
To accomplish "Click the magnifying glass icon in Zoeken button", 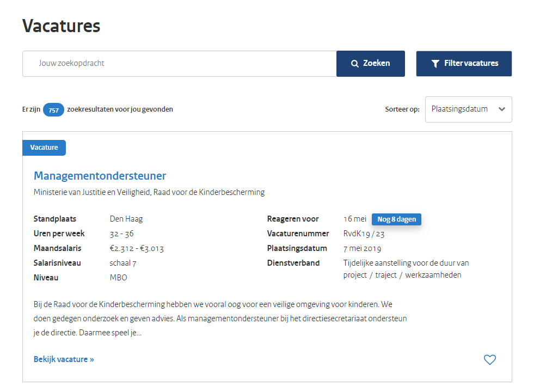I will 355,64.
